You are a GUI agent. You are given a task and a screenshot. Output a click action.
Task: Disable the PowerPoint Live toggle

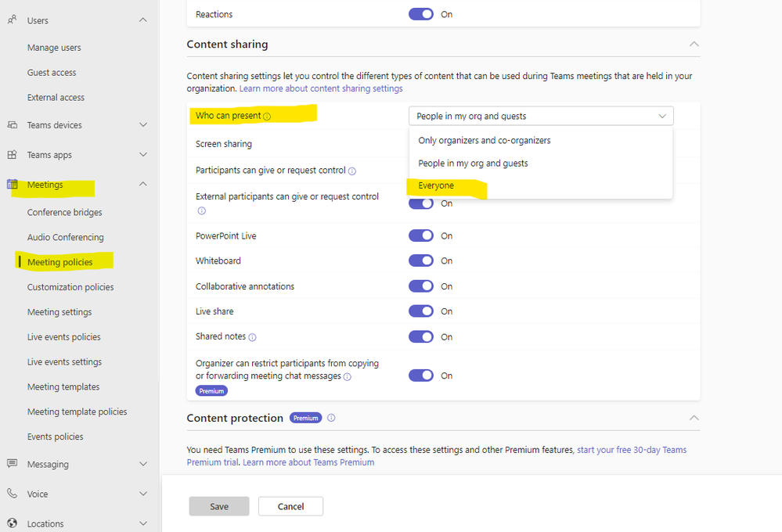pyautogui.click(x=421, y=235)
